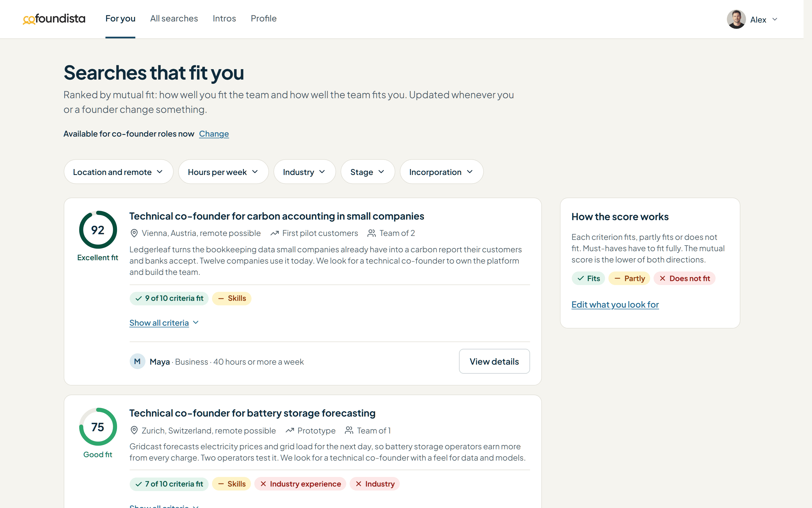Click the 75 score ring

tap(98, 427)
